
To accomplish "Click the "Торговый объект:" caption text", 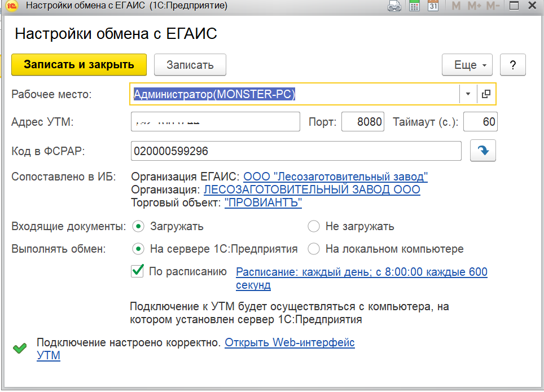I will tap(176, 202).
